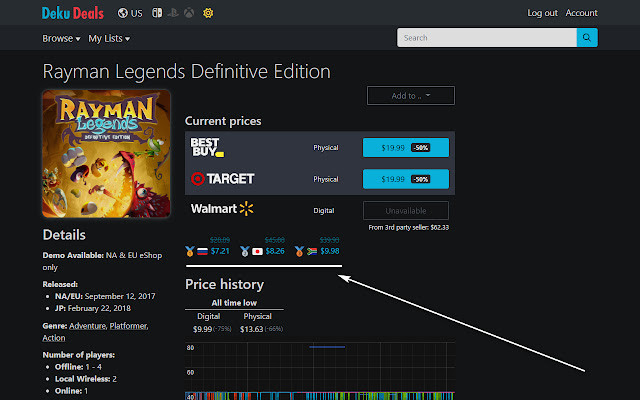The width and height of the screenshot is (640, 400).
Task: Click the Target $19.99 price button
Action: (x=406, y=179)
